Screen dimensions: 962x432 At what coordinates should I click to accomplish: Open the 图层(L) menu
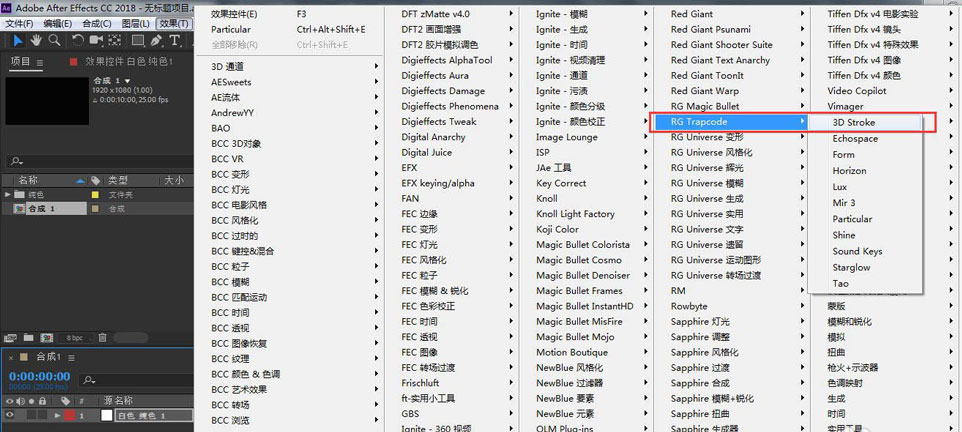click(x=136, y=23)
